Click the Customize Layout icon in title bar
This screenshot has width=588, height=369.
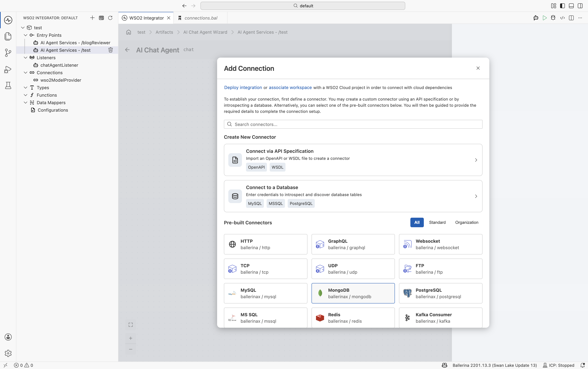coord(554,6)
